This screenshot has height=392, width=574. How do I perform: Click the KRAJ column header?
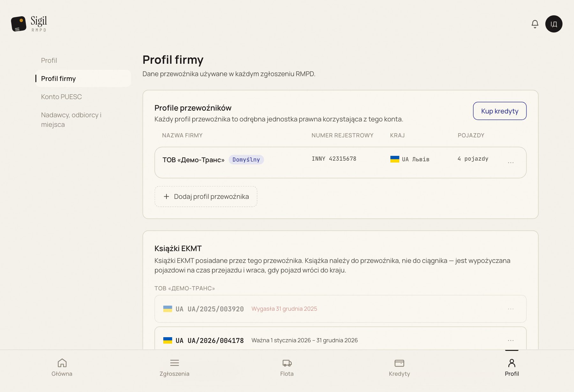point(397,135)
